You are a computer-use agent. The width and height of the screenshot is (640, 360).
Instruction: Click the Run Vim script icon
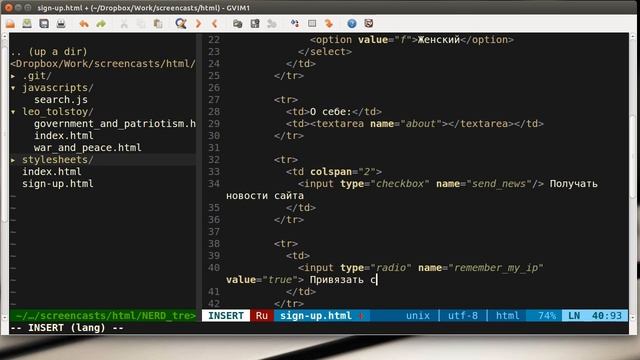point(272,24)
